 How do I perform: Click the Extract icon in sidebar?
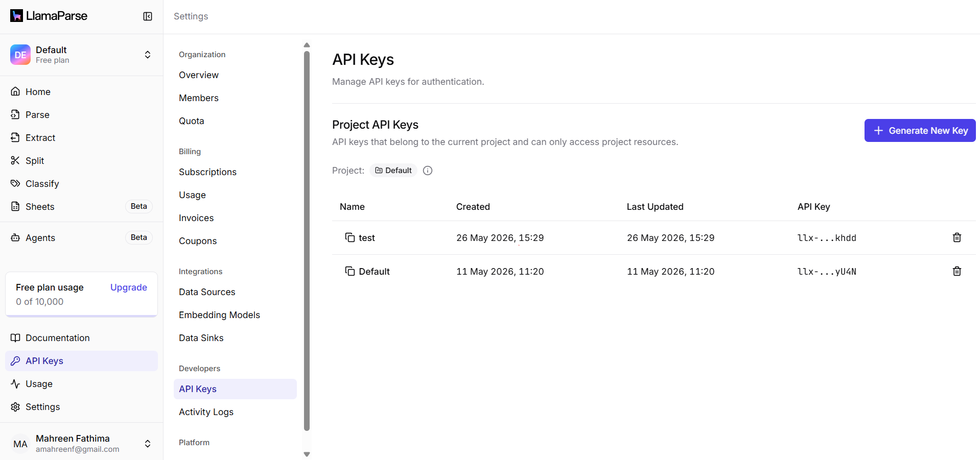point(15,137)
